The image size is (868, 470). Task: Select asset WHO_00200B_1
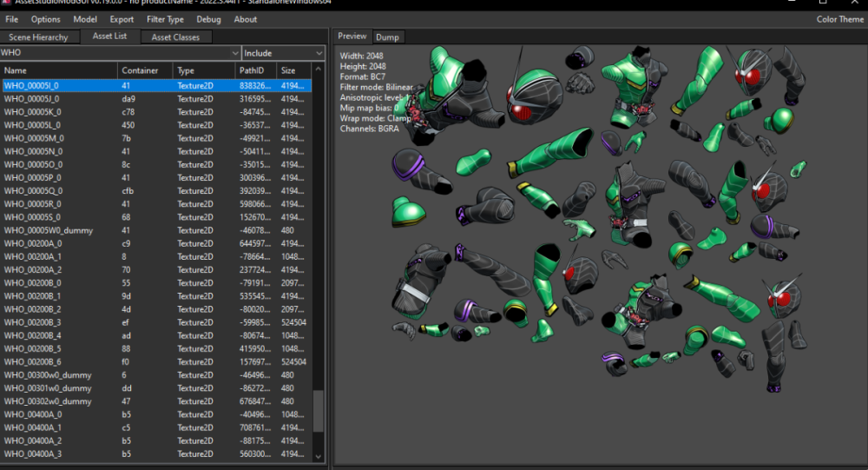(x=156, y=296)
